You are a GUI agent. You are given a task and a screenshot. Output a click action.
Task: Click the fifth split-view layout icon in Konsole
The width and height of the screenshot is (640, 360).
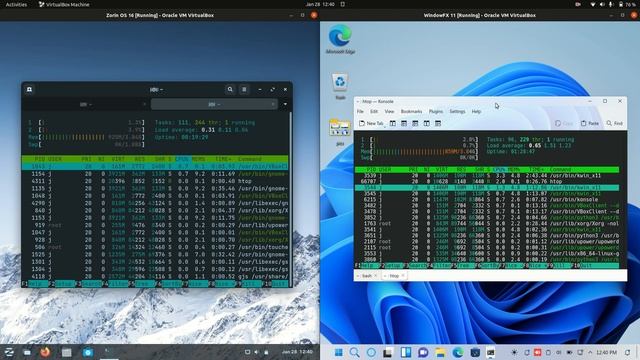438,123
